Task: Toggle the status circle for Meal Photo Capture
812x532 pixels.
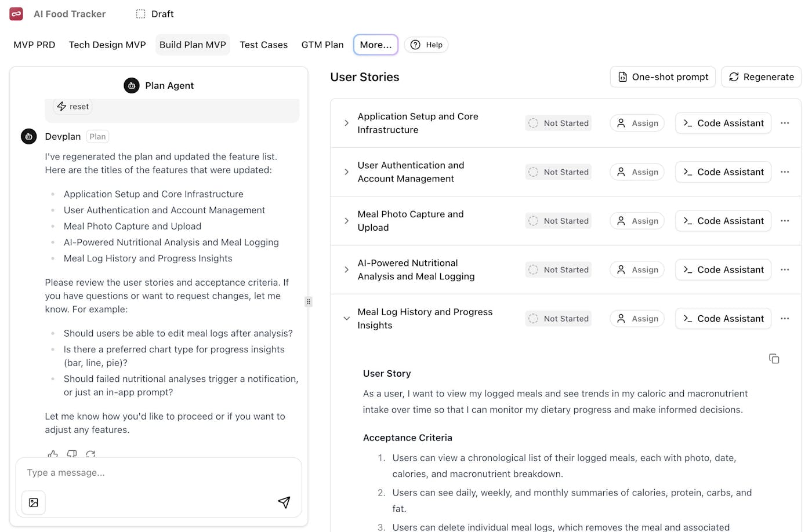Action: 532,221
